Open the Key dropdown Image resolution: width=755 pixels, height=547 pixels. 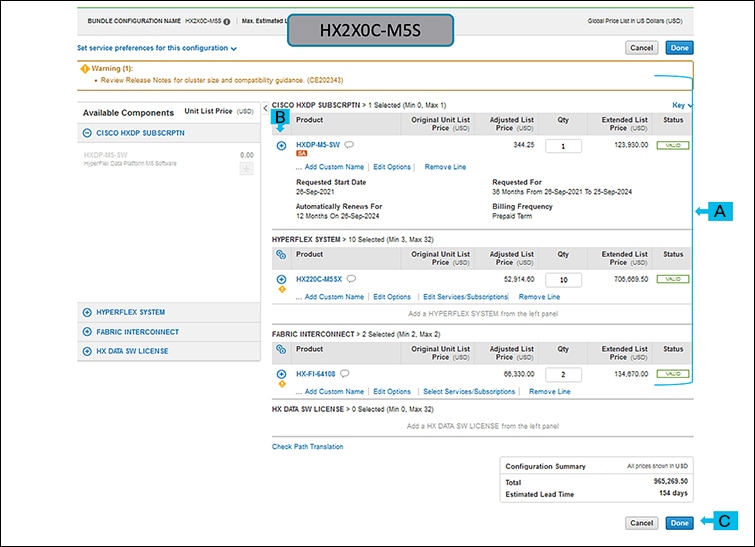click(x=682, y=105)
